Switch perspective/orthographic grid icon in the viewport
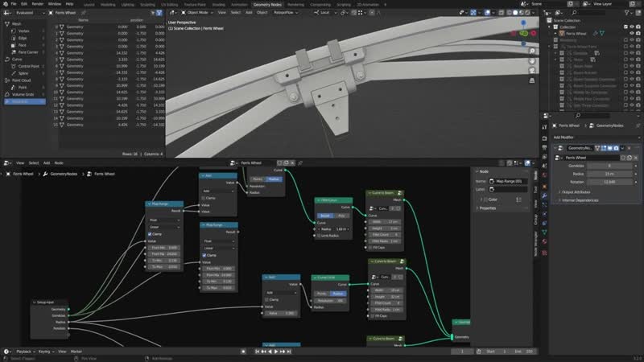 point(532,80)
